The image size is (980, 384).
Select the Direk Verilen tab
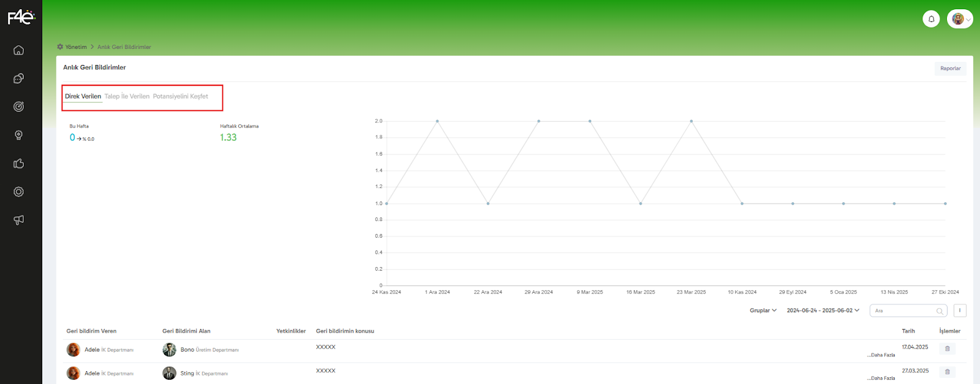pyautogui.click(x=83, y=96)
